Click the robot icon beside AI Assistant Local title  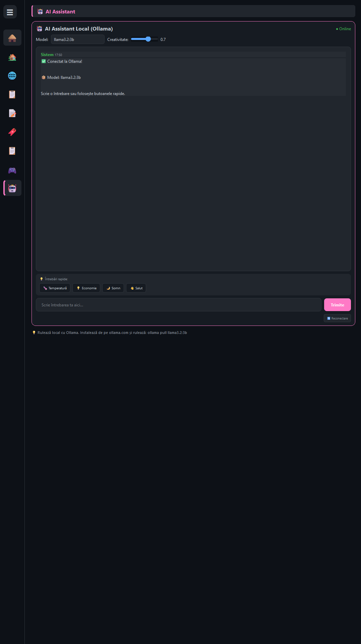pos(40,29)
